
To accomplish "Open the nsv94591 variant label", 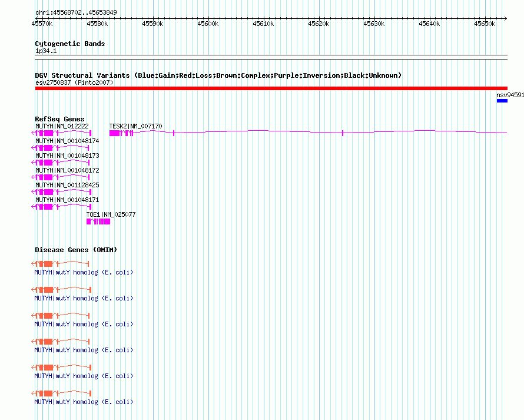I will tap(510, 95).
